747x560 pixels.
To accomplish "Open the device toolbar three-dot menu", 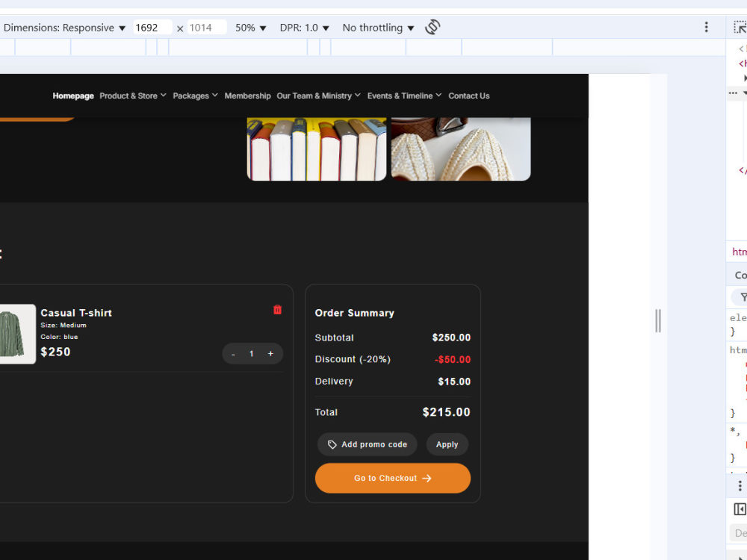I will coord(706,27).
